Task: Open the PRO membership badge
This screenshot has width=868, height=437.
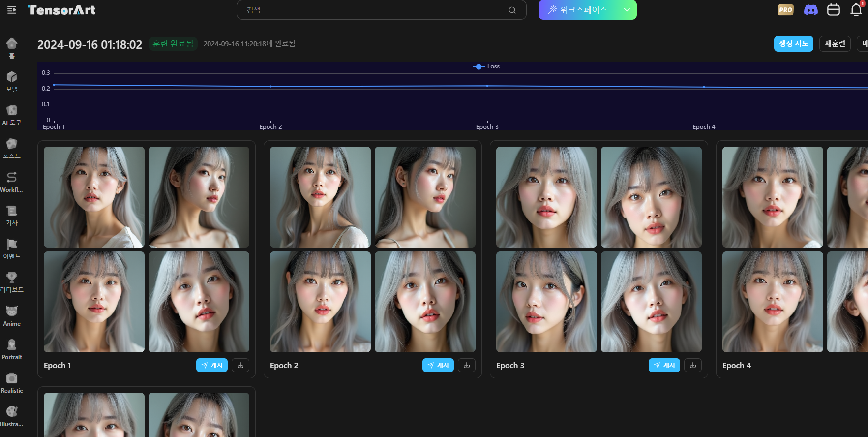Action: [x=785, y=10]
